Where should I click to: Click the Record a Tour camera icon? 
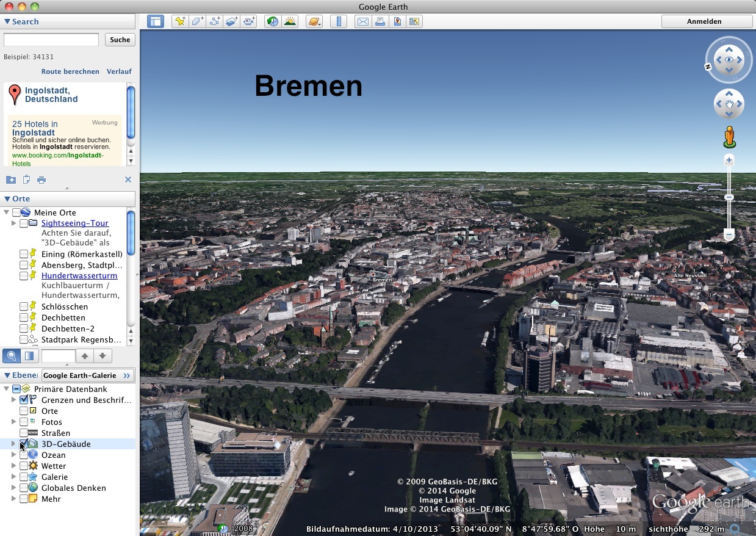pos(248,21)
